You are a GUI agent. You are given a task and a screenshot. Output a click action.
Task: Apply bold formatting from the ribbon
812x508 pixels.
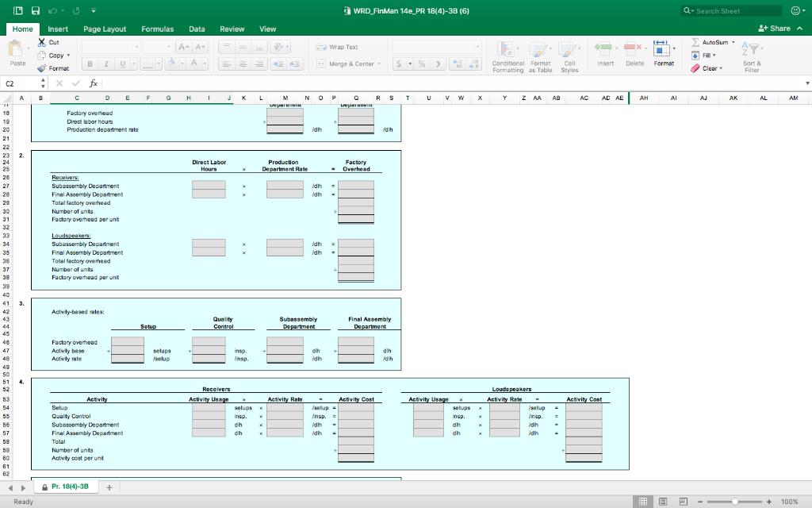pos(89,63)
